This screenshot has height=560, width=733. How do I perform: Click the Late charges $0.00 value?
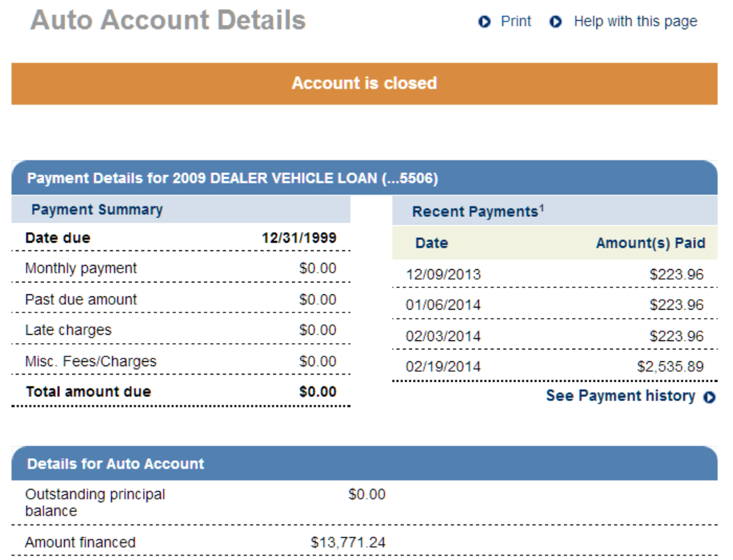pos(318,330)
